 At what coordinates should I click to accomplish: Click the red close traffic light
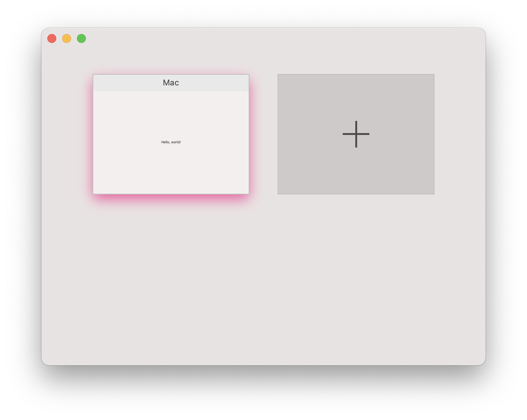coord(51,38)
